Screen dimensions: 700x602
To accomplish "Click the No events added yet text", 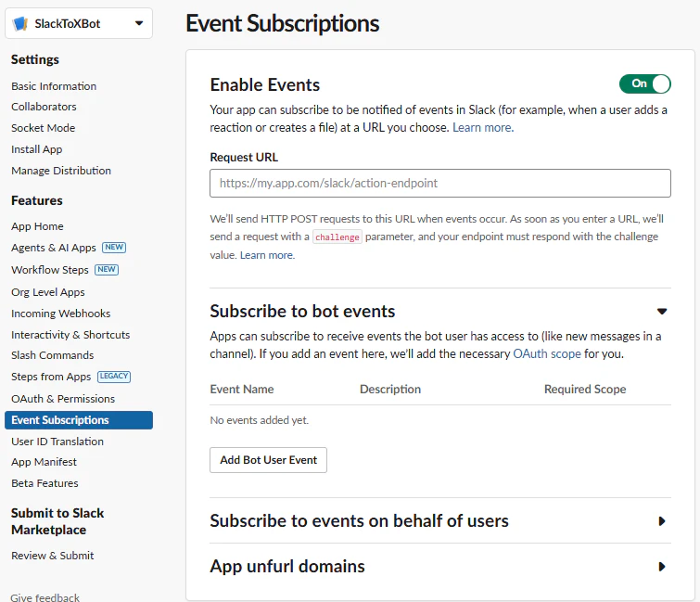I will pos(260,421).
